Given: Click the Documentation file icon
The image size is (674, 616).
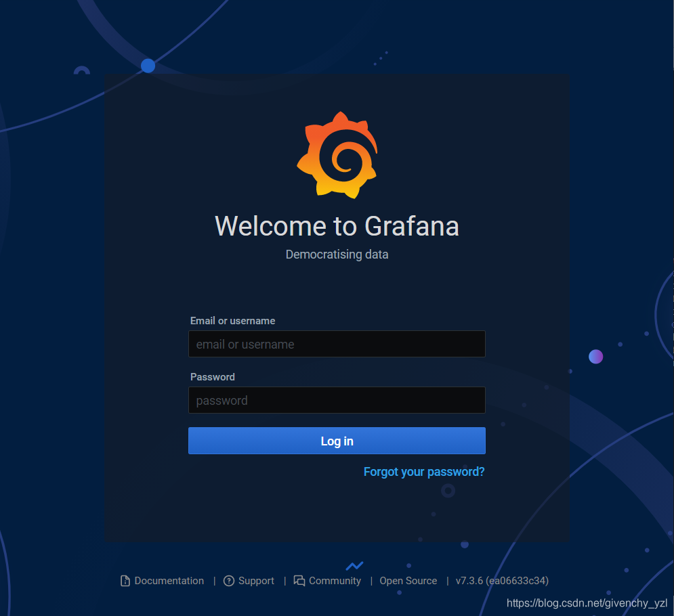Looking at the screenshot, I should pyautogui.click(x=125, y=581).
